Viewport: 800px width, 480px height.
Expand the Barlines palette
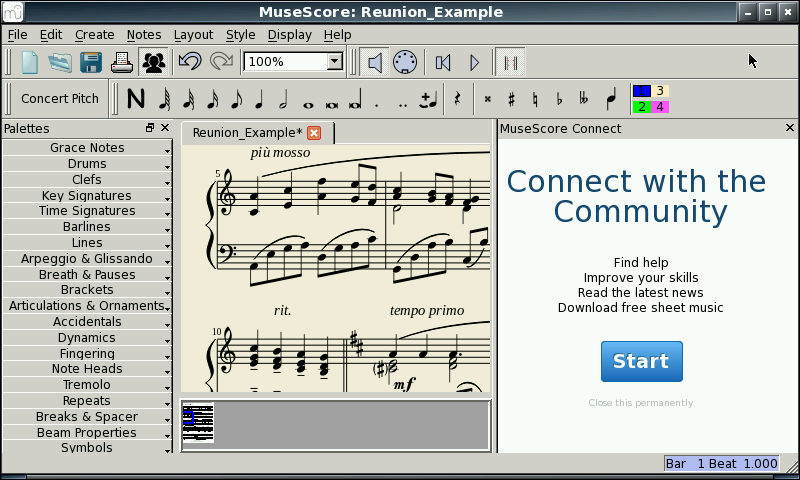pyautogui.click(x=87, y=226)
